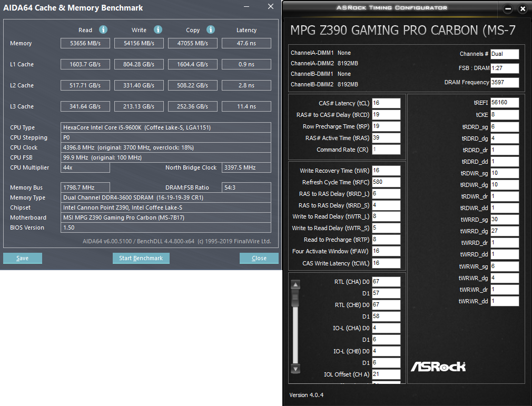Click the North Bridge Clock value 3397.5 MHz

[247, 167]
